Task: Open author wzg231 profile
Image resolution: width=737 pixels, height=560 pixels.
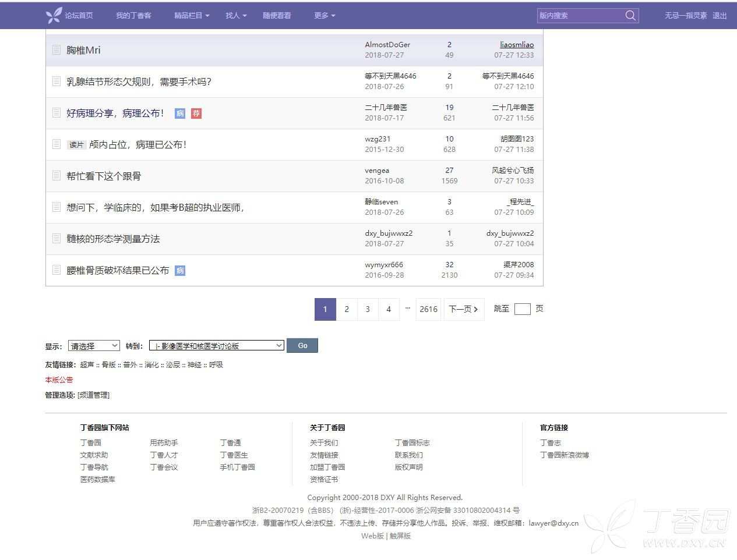Action: (378, 139)
